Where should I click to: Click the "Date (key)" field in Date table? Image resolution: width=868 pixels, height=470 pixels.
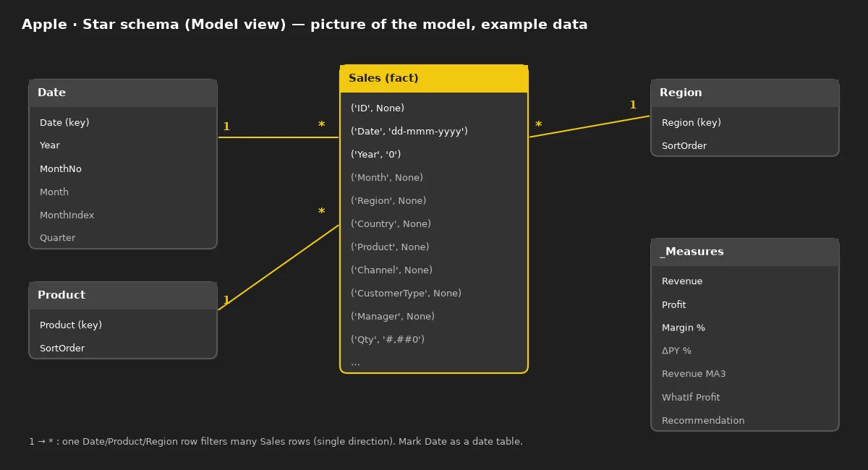(64, 123)
